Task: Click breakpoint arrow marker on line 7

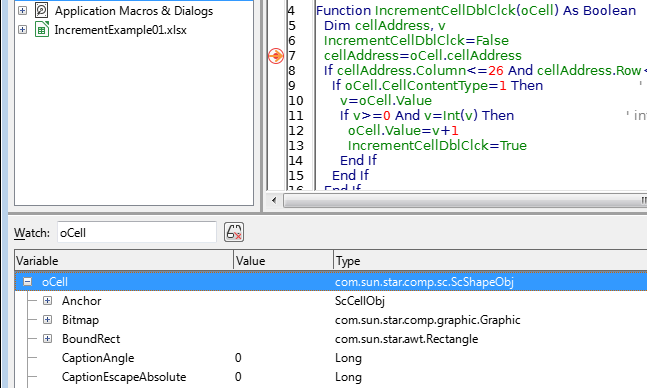Action: click(276, 56)
